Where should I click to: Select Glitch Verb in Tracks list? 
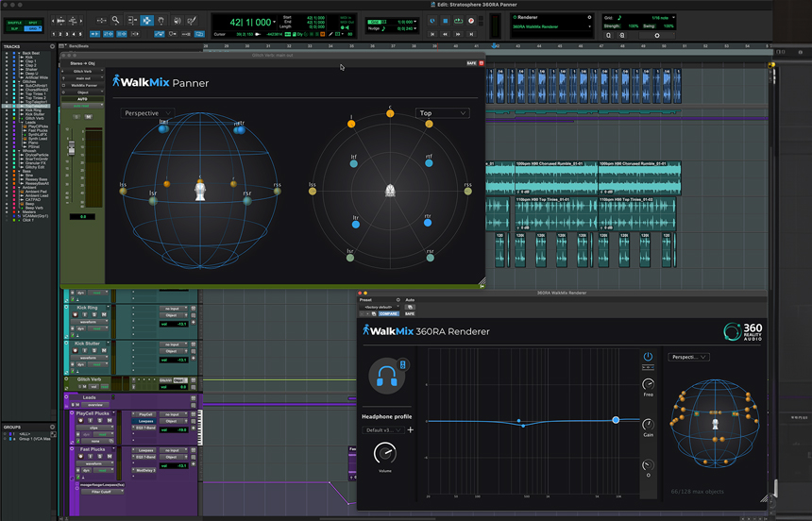click(35, 118)
